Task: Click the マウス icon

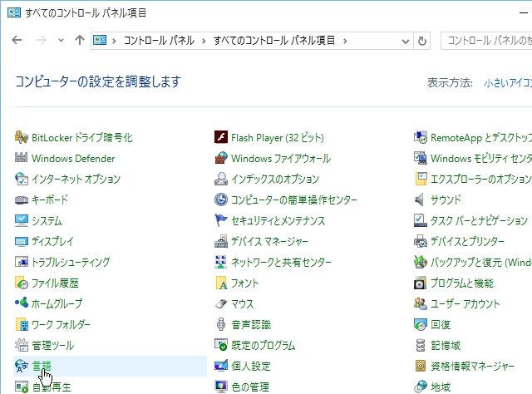Action: point(221,303)
